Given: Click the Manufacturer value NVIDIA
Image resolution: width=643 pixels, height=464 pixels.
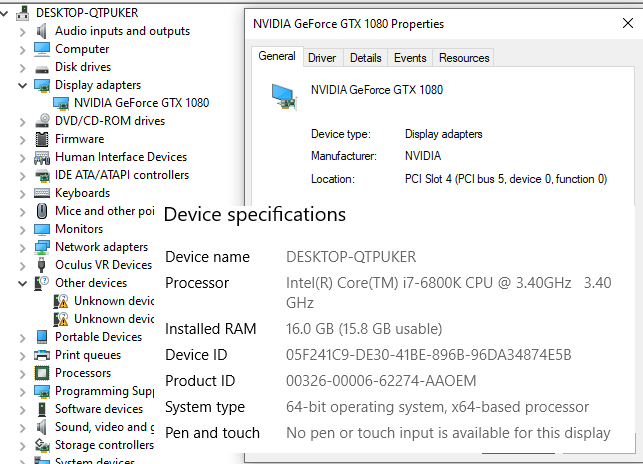Looking at the screenshot, I should pos(423,156).
